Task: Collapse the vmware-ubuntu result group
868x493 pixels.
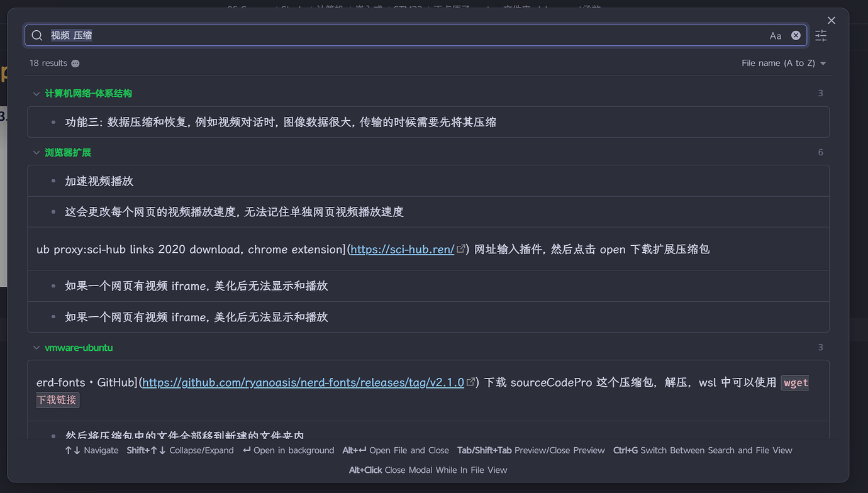Action: (36, 347)
